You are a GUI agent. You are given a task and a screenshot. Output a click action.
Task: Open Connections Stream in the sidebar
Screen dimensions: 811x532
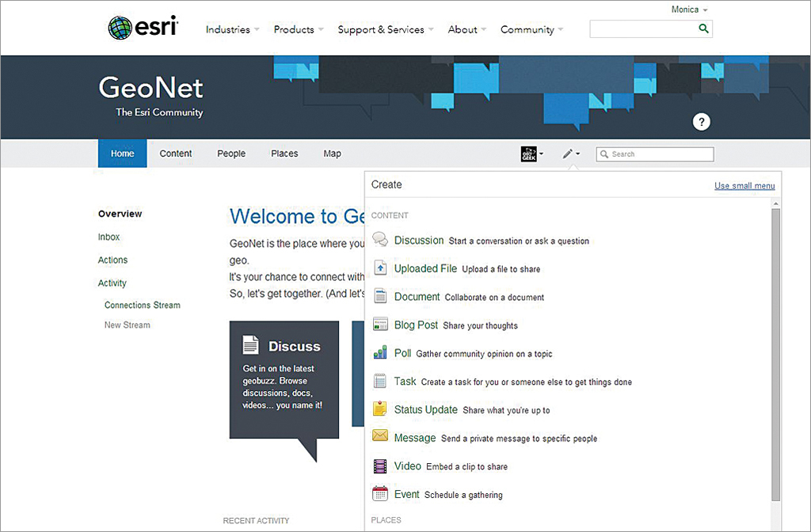143,305
